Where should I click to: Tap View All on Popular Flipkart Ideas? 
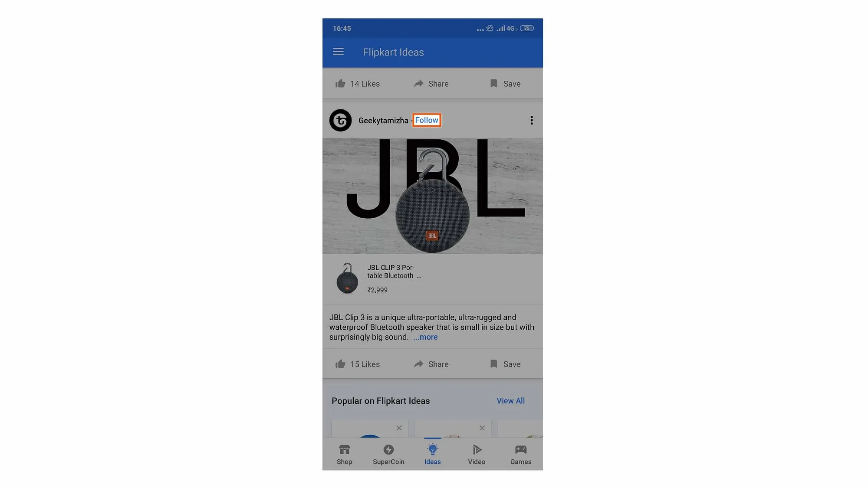tap(510, 400)
